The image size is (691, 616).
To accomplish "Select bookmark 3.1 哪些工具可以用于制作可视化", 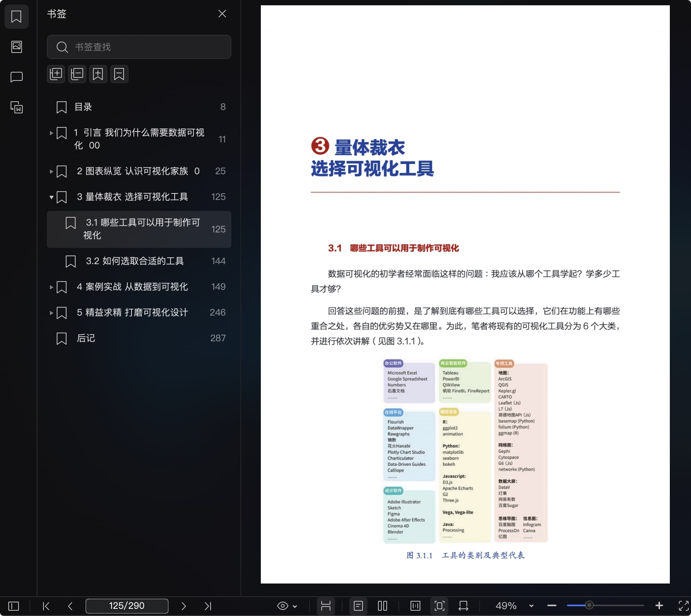I will point(139,229).
